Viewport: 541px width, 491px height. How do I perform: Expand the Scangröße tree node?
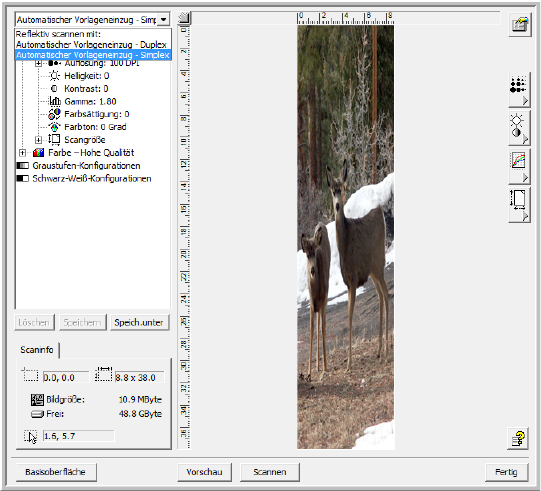pyautogui.click(x=39, y=140)
